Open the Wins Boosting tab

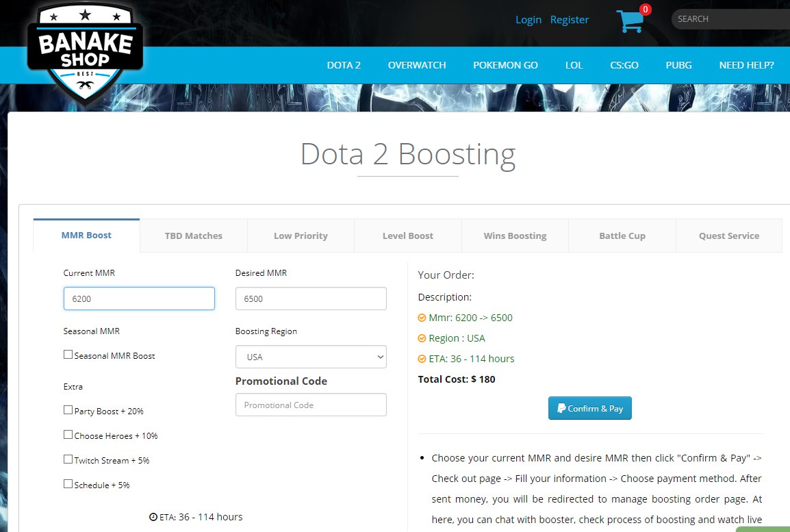[515, 236]
